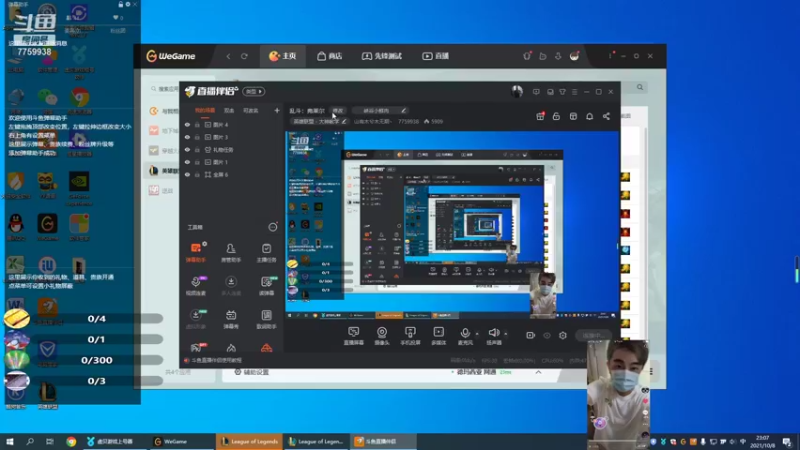The height and width of the screenshot is (450, 800).
Task: Click the unlock icon above the preview
Action: 556,116
